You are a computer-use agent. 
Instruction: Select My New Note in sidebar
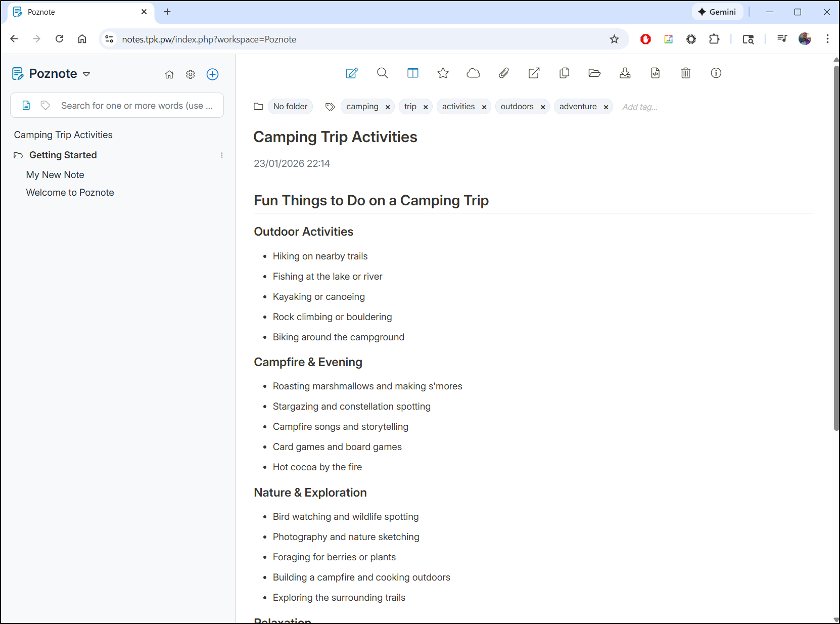55,175
